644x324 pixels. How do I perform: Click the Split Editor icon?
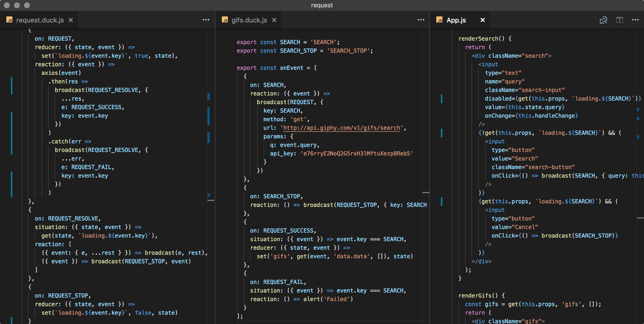620,20
